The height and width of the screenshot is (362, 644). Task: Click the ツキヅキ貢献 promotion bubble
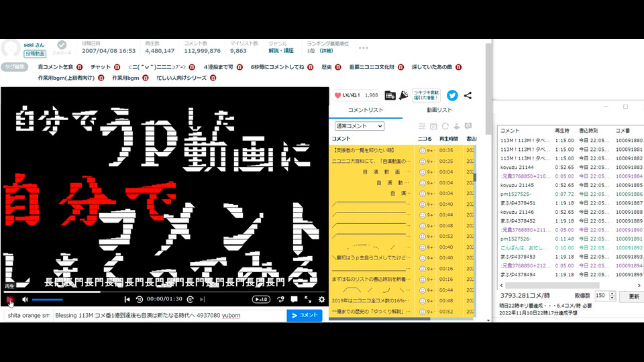click(x=427, y=95)
